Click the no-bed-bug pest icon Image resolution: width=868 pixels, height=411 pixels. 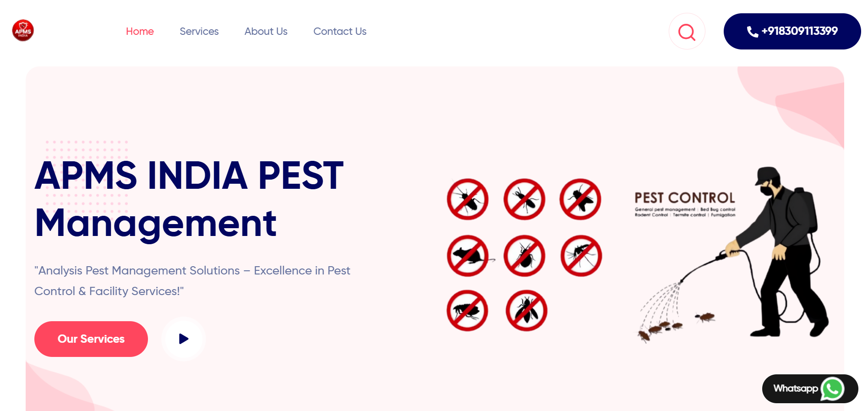[524, 256]
